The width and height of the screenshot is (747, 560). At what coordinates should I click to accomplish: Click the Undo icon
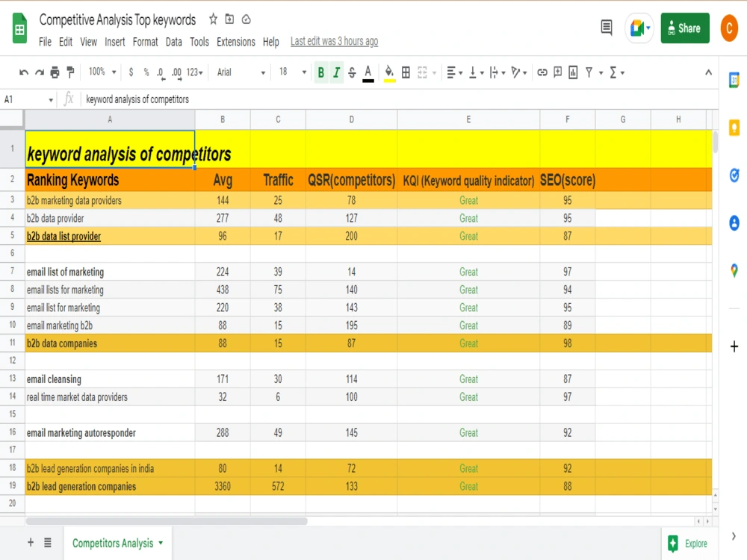point(23,72)
